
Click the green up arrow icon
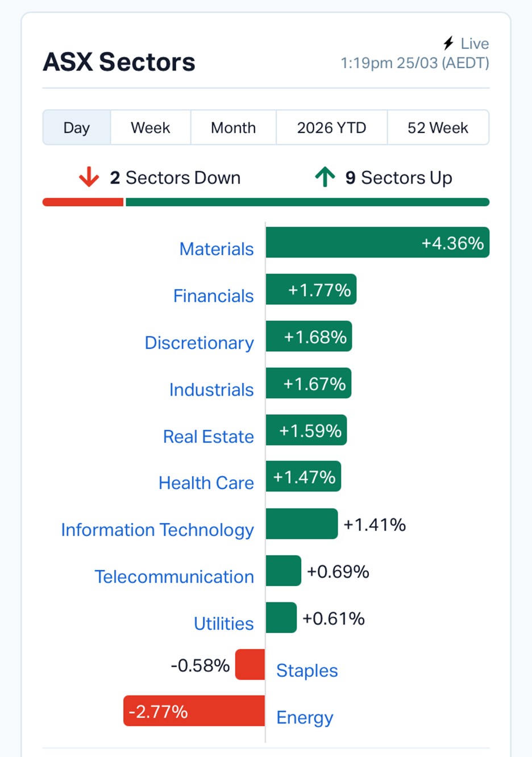tap(325, 177)
